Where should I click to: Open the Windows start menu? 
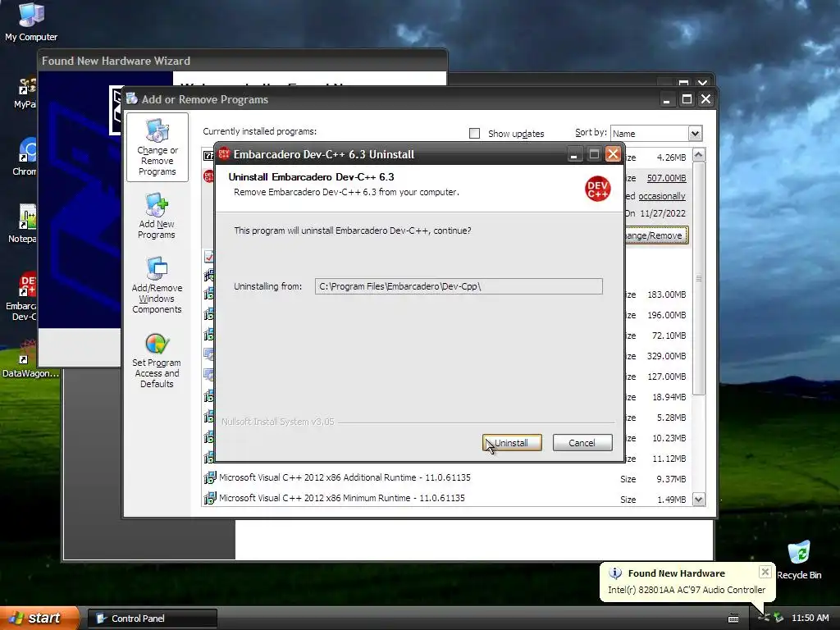click(x=39, y=618)
